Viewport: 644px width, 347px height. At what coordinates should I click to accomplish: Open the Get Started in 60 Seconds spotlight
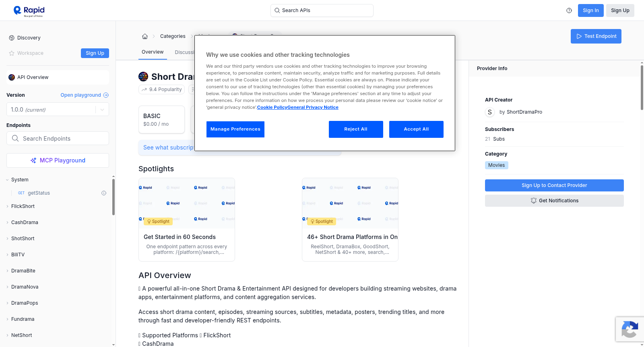pyautogui.click(x=187, y=220)
